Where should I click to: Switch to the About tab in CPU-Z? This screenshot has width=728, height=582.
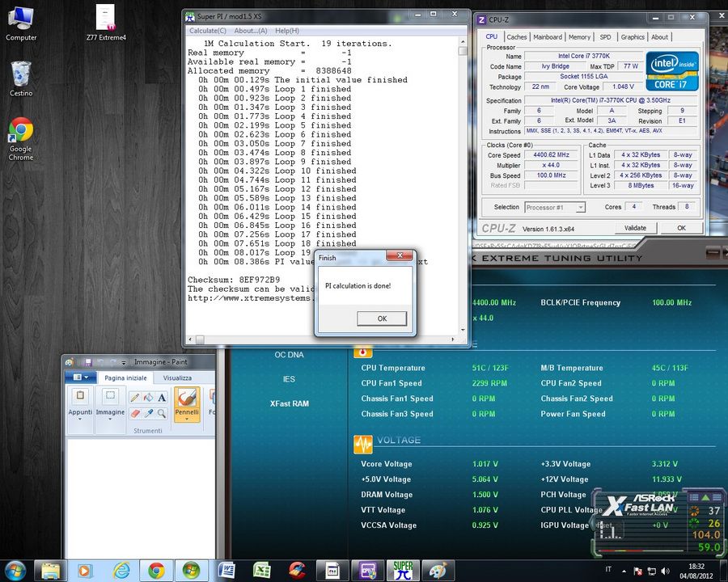tap(659, 36)
